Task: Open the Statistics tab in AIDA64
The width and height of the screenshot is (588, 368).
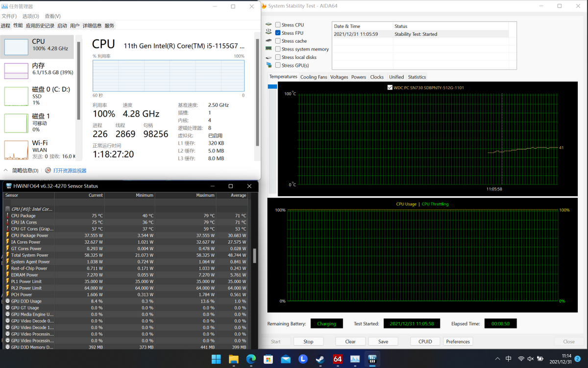Action: tap(417, 77)
